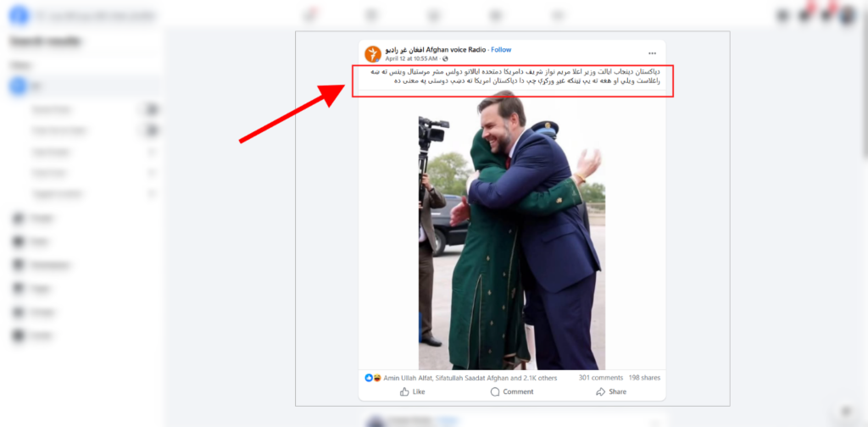The width and height of the screenshot is (868, 427).
Task: Toggle the second blurred switch in filters sidebar
Action: (150, 130)
